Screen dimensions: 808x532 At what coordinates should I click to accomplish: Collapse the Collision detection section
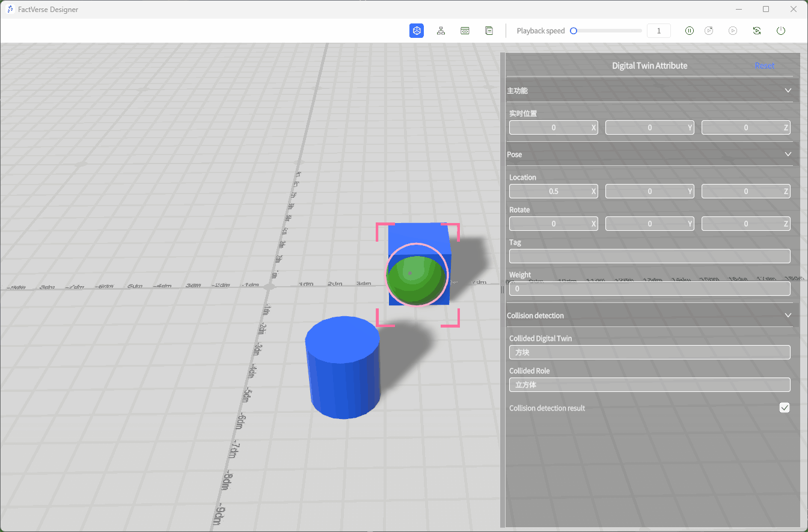788,315
